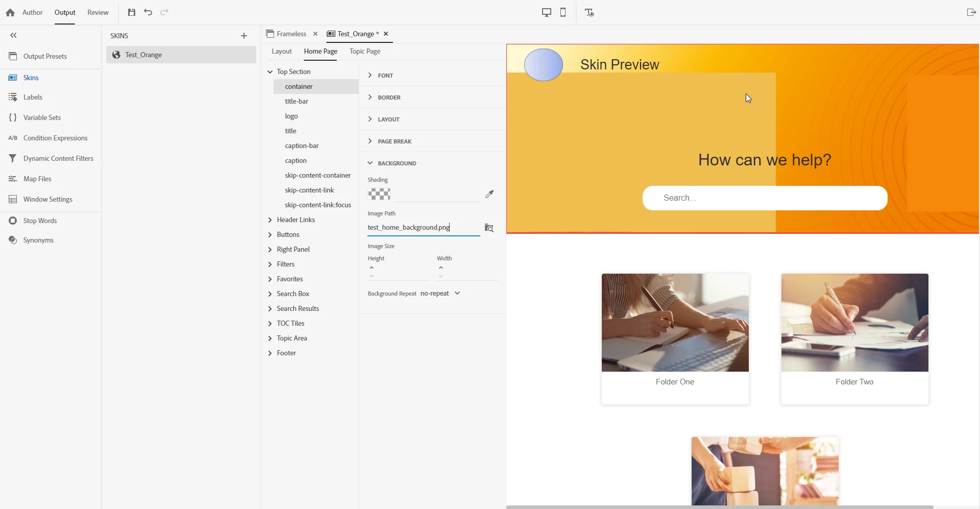The image size is (980, 509).
Task: Expand the Header Links node
Action: pyautogui.click(x=270, y=220)
